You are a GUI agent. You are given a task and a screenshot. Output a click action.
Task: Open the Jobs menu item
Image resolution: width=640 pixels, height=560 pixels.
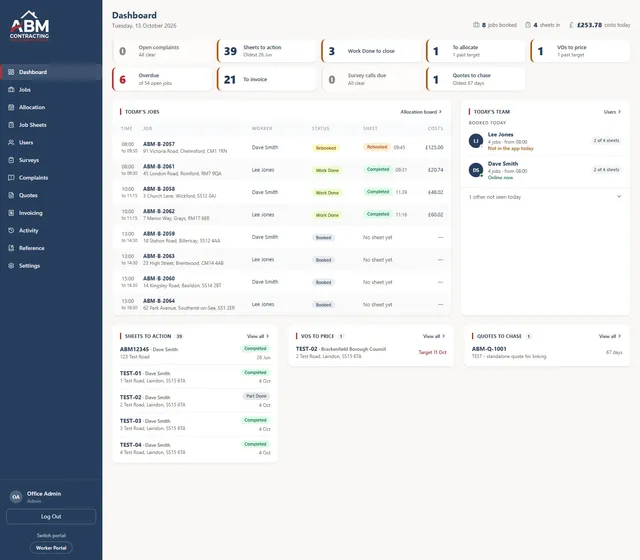[51, 89]
